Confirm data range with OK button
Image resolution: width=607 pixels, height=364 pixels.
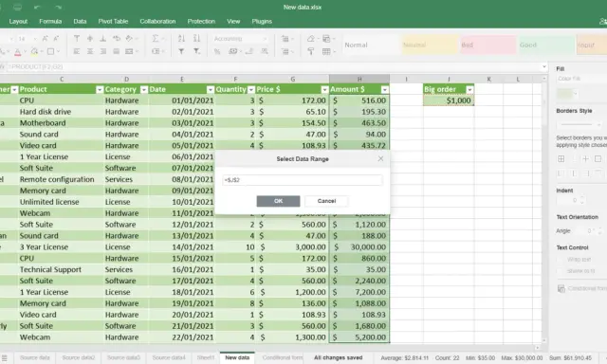click(278, 201)
